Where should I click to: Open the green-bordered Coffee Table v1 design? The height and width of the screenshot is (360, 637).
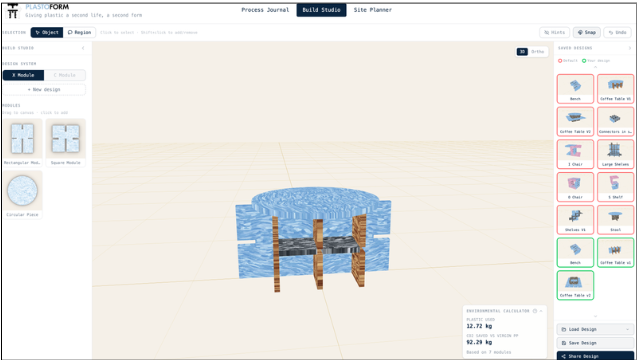pyautogui.click(x=615, y=252)
